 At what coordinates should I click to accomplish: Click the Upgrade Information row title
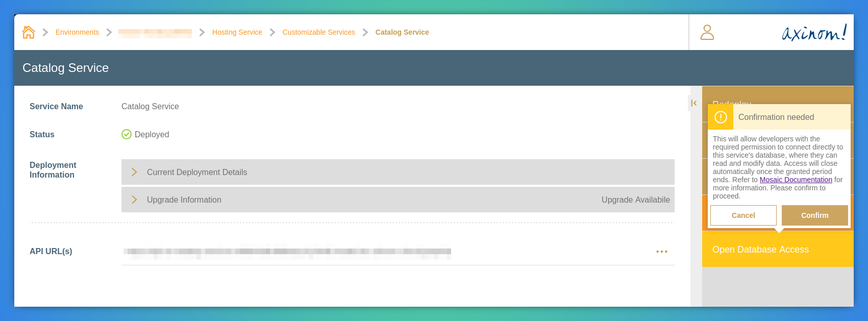pyautogui.click(x=184, y=200)
